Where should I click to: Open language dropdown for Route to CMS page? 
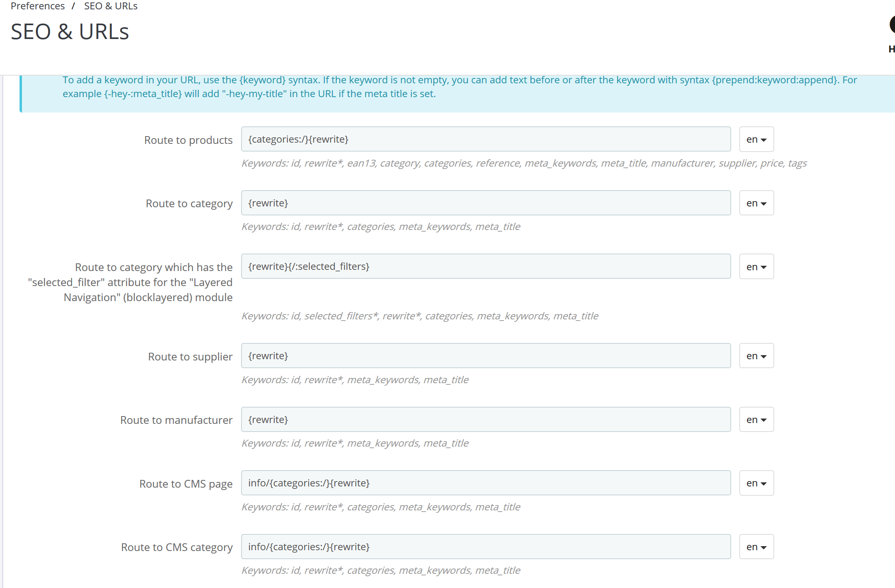tap(756, 483)
